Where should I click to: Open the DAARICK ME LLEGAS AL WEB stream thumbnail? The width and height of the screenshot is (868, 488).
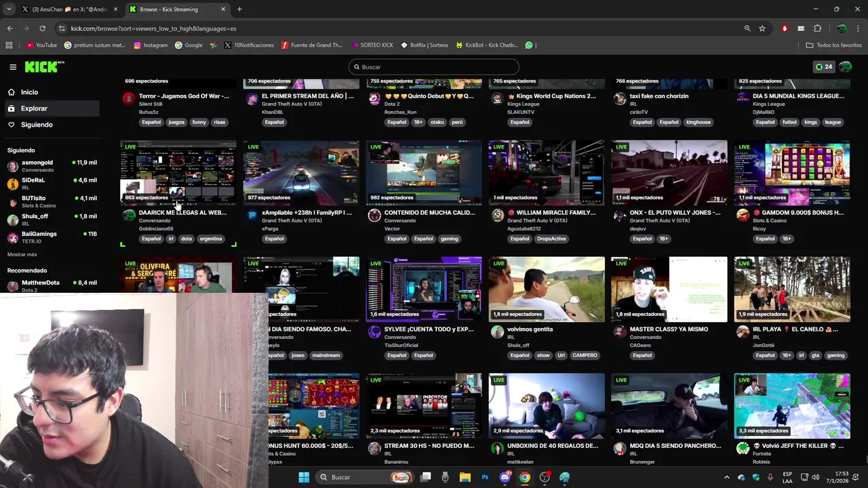coord(178,173)
